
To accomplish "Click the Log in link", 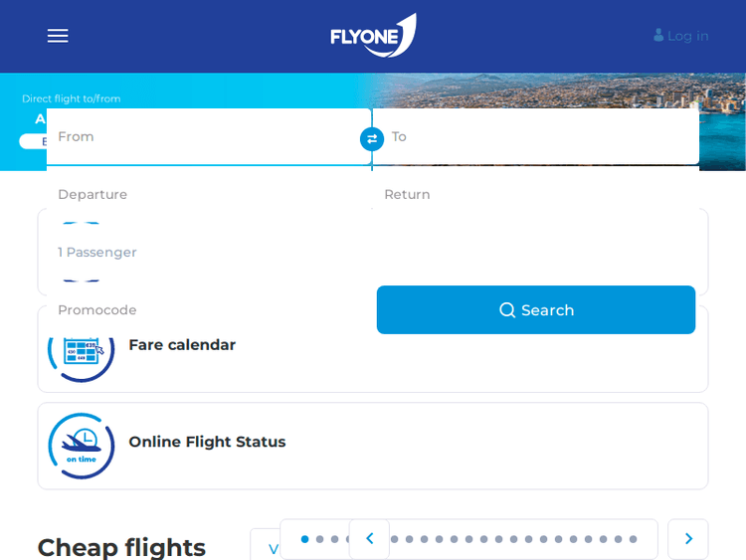I will tap(687, 36).
